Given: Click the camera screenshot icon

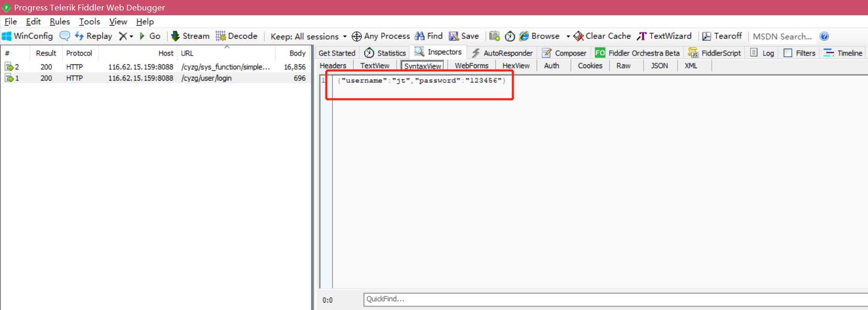Looking at the screenshot, I should 494,36.
